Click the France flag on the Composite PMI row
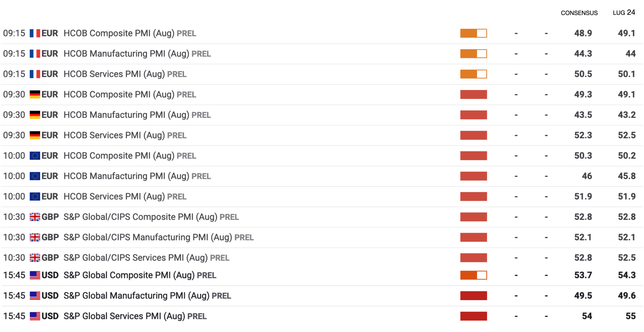The height and width of the screenshot is (332, 644). (35, 33)
